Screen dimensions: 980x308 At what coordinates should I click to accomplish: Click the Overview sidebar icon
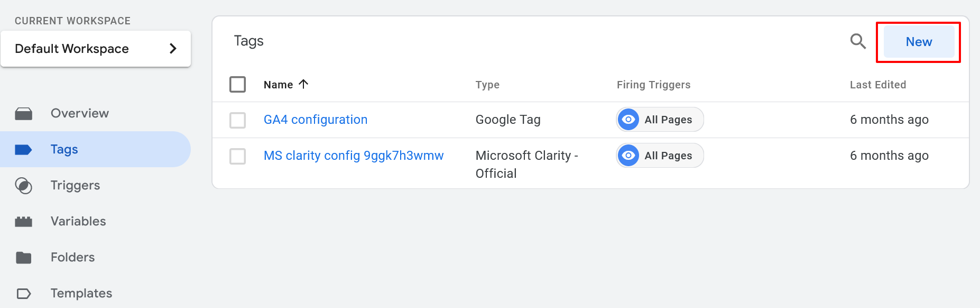click(x=23, y=113)
